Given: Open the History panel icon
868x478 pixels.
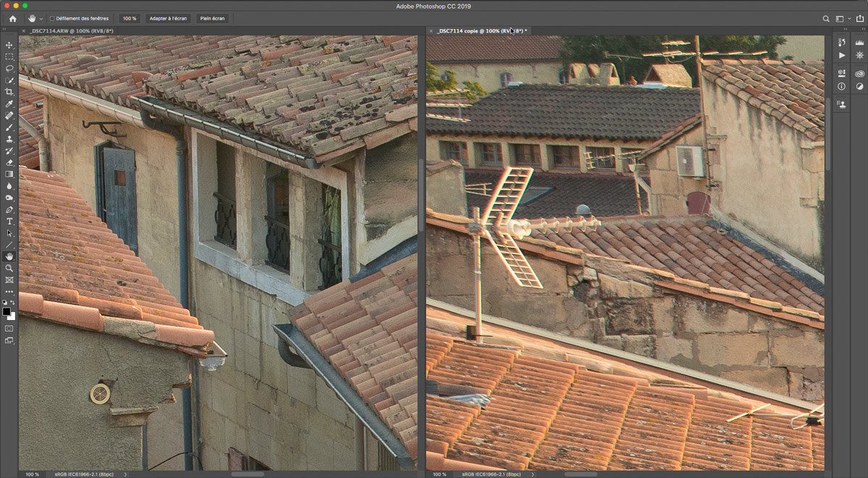Looking at the screenshot, I should (841, 43).
